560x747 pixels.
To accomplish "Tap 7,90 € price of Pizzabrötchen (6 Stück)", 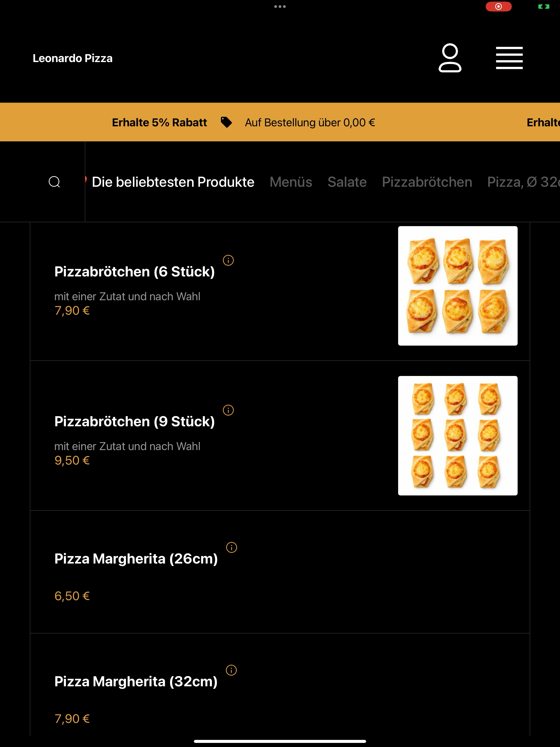I will point(72,311).
